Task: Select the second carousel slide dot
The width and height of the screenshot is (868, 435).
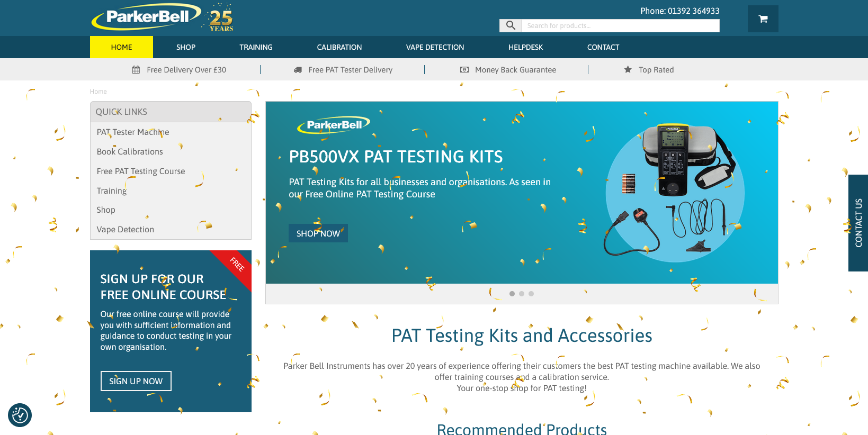Action: point(522,294)
